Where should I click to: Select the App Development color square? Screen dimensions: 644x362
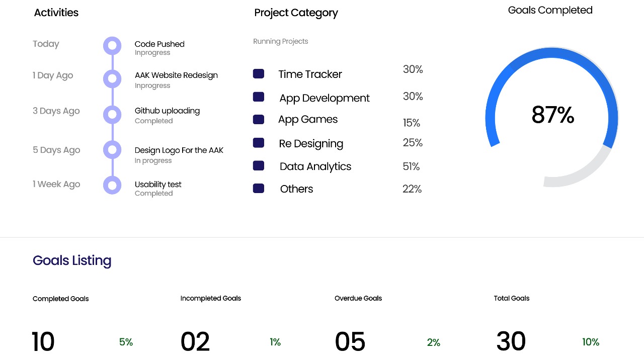[259, 97]
